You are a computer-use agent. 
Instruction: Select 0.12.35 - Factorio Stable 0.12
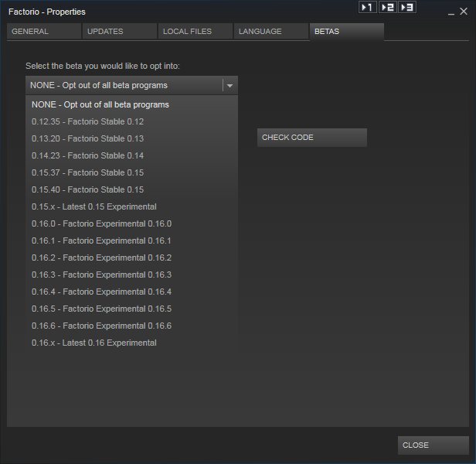(131, 121)
